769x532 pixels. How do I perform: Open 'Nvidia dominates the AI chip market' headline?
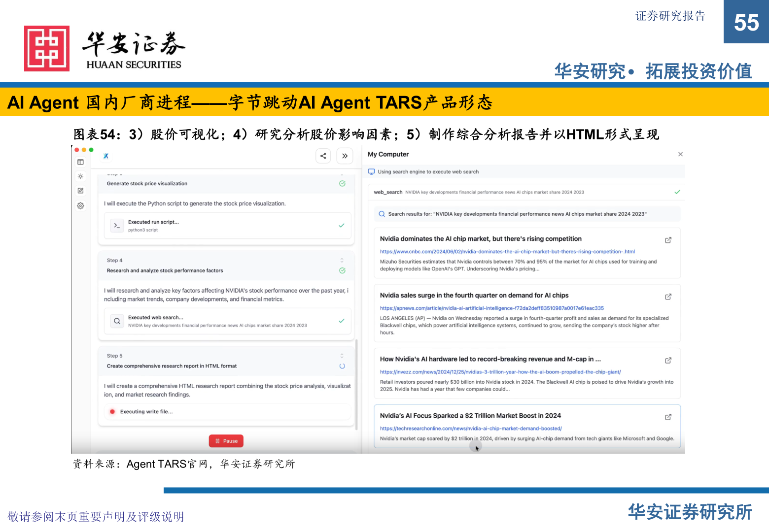tap(481, 239)
